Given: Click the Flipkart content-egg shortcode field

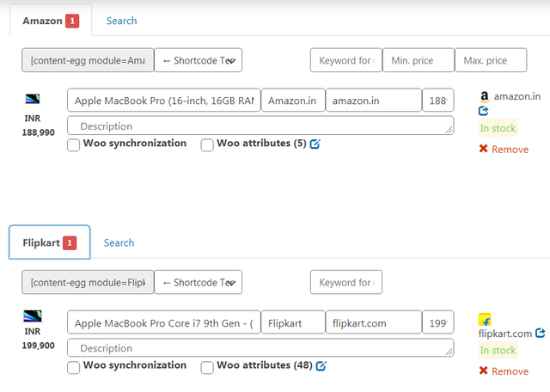Looking at the screenshot, I should tap(88, 282).
